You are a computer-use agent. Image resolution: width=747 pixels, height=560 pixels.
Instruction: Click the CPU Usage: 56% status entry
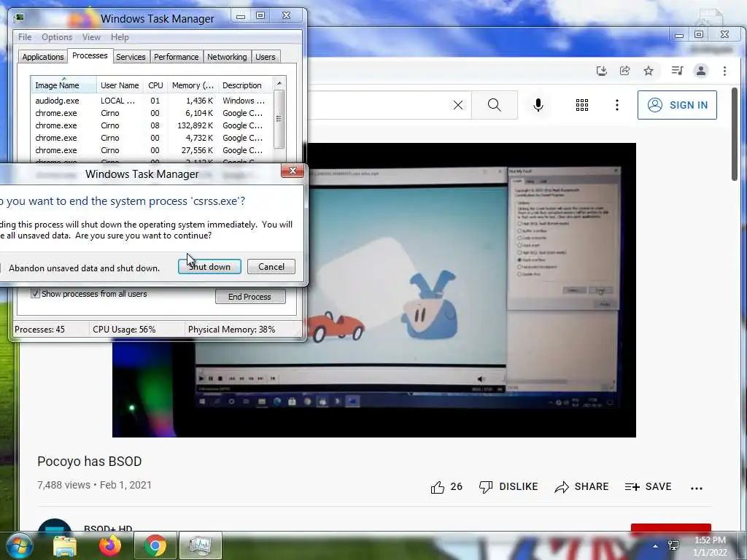[x=124, y=330]
